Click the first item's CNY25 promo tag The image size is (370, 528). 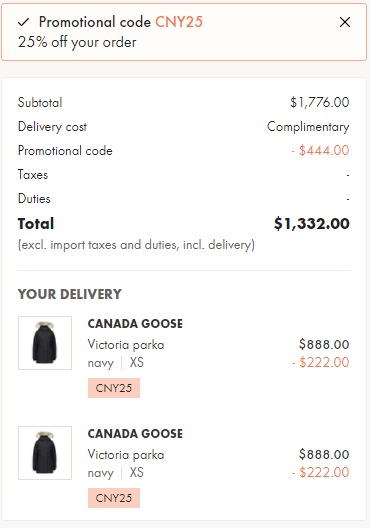tap(114, 388)
